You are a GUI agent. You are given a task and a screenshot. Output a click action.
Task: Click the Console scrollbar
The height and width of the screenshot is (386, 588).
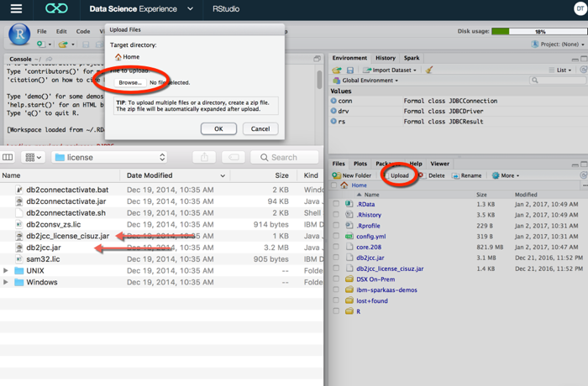319,80
